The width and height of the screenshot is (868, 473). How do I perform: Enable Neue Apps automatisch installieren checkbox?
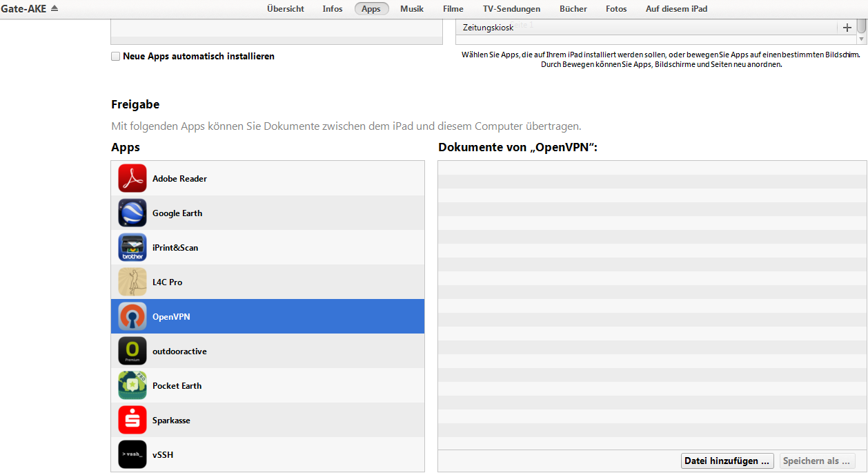tap(116, 57)
